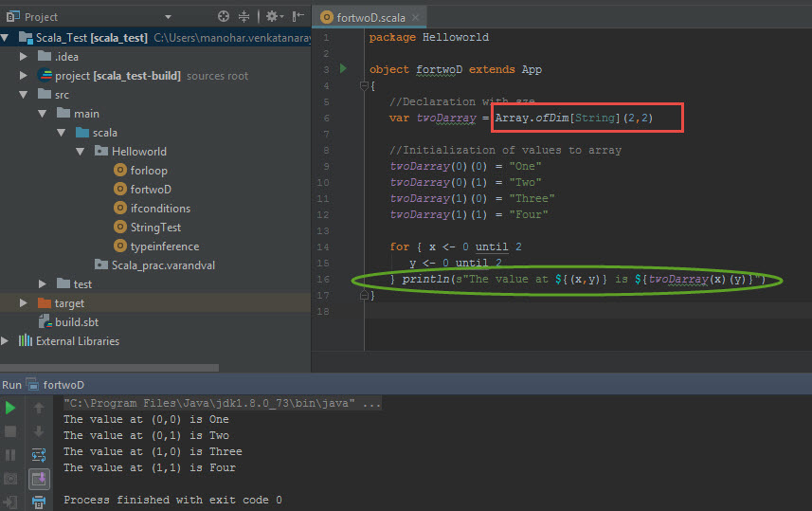Close the fortwoD.scala tab

(415, 18)
